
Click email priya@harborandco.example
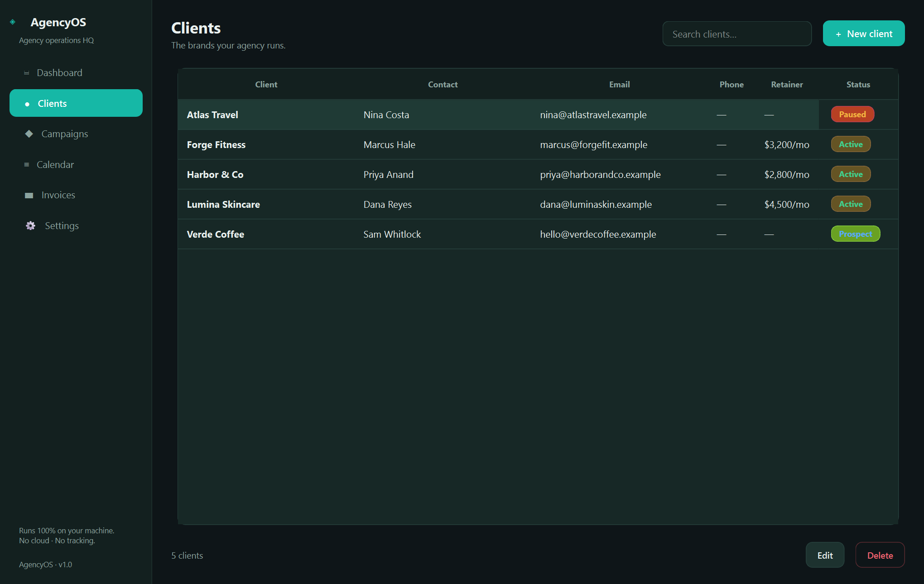[601, 175]
